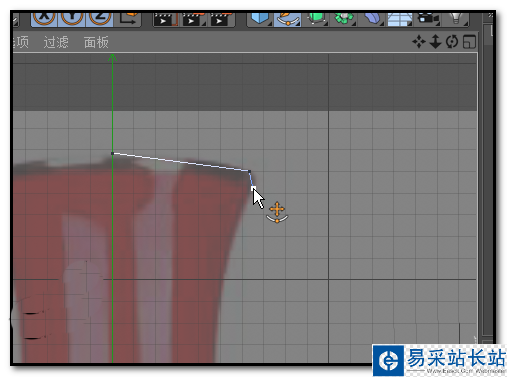Add a Light object
Image resolution: width=507 pixels, height=377 pixels.
click(456, 19)
